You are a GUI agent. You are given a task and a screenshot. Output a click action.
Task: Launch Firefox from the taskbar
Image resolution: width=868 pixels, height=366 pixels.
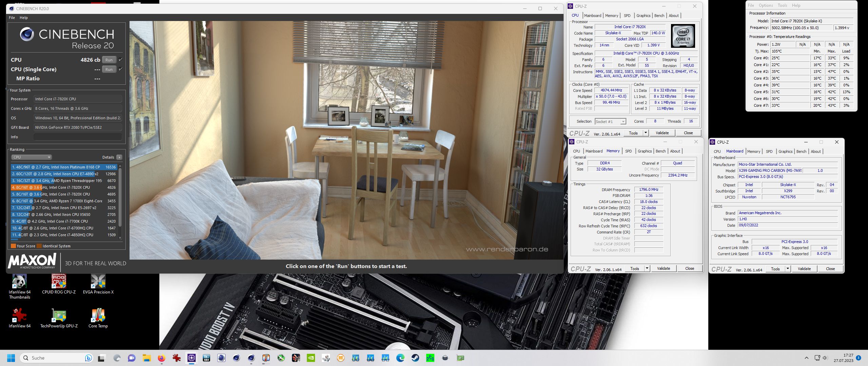(x=161, y=358)
